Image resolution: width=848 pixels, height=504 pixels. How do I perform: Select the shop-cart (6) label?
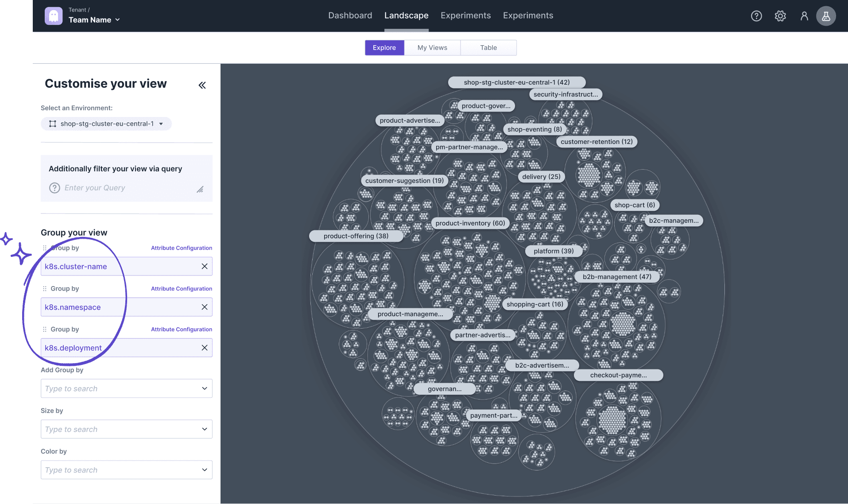(x=635, y=205)
